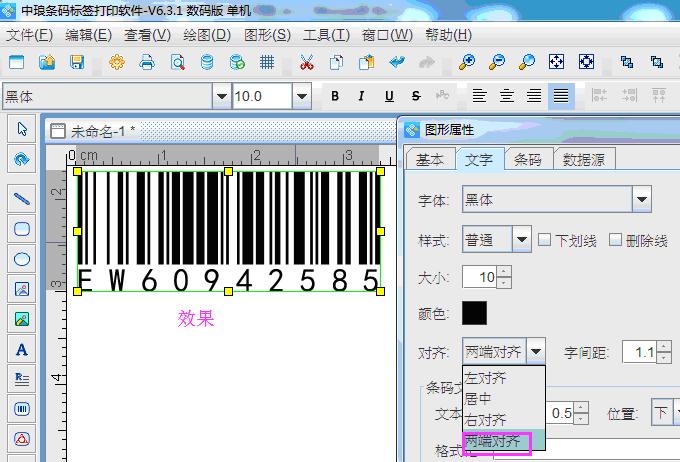Screen dimensions: 680x462
Task: Increase 字间距 spacing stepper up
Action: coord(664,346)
